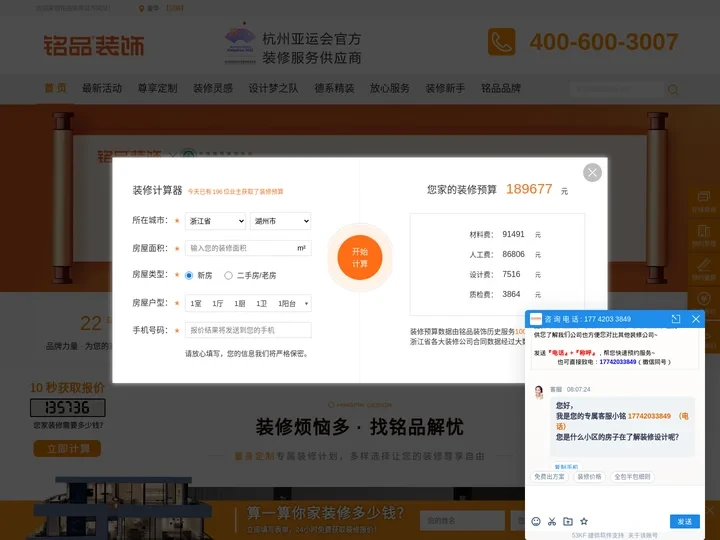The height and width of the screenshot is (540, 720).
Task: Open 设计梦之队 navigation item
Action: point(273,88)
